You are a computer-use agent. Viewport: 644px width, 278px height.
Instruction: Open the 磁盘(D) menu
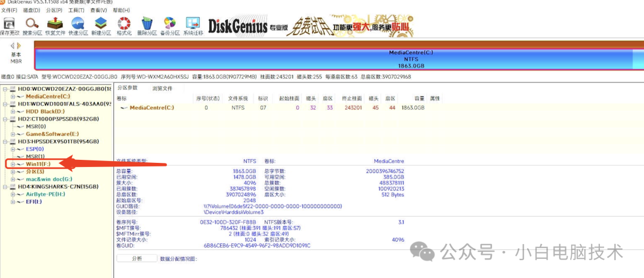coord(32,10)
